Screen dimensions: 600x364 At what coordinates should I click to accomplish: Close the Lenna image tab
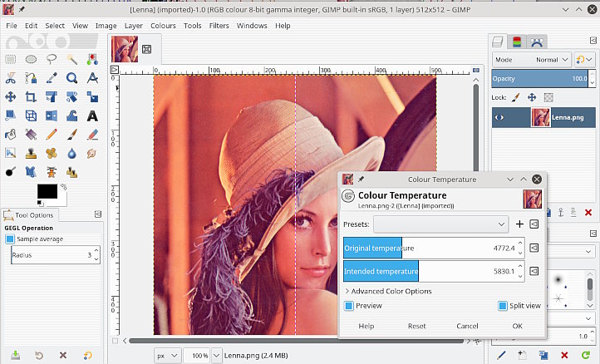point(146,49)
